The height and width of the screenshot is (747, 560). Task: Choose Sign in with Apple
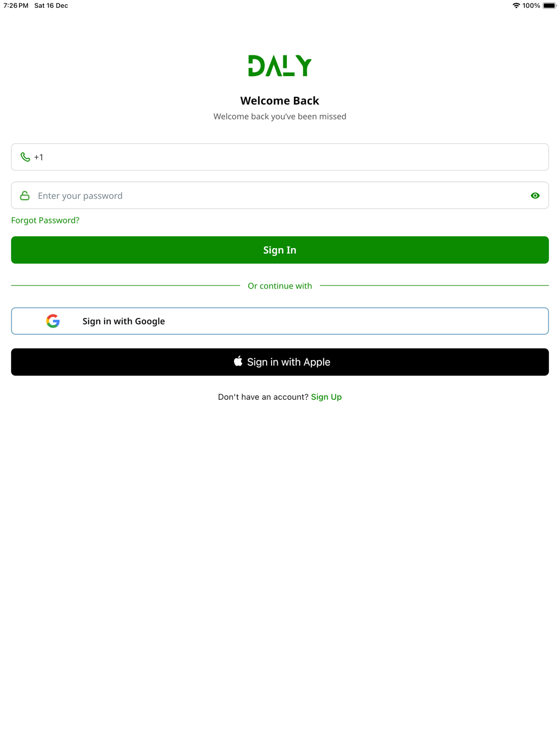(280, 362)
